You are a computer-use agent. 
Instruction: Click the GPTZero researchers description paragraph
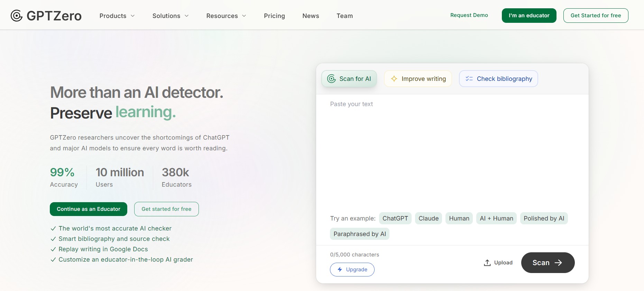tap(139, 143)
